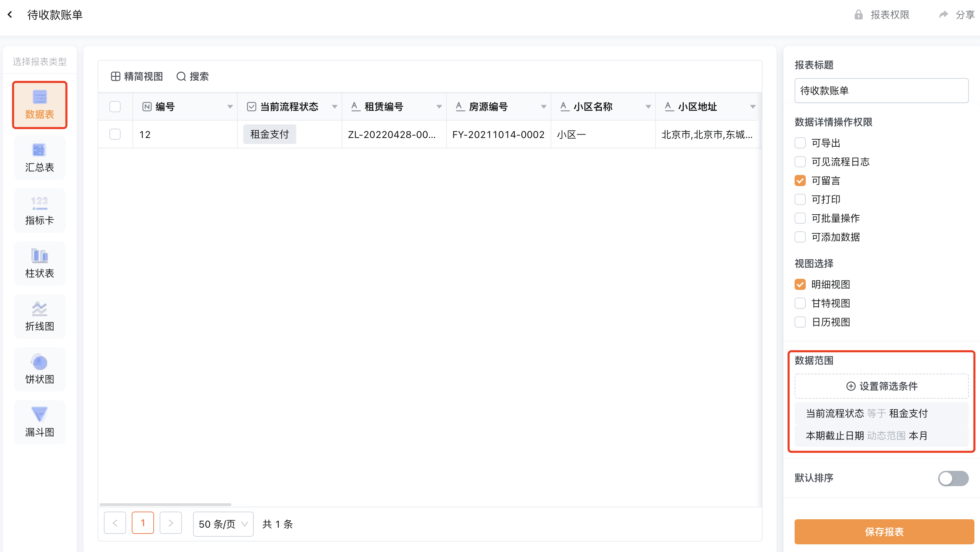Viewport: 980px width, 552px height.
Task: Open the 租赁编号 column dropdown arrow
Action: 439,107
